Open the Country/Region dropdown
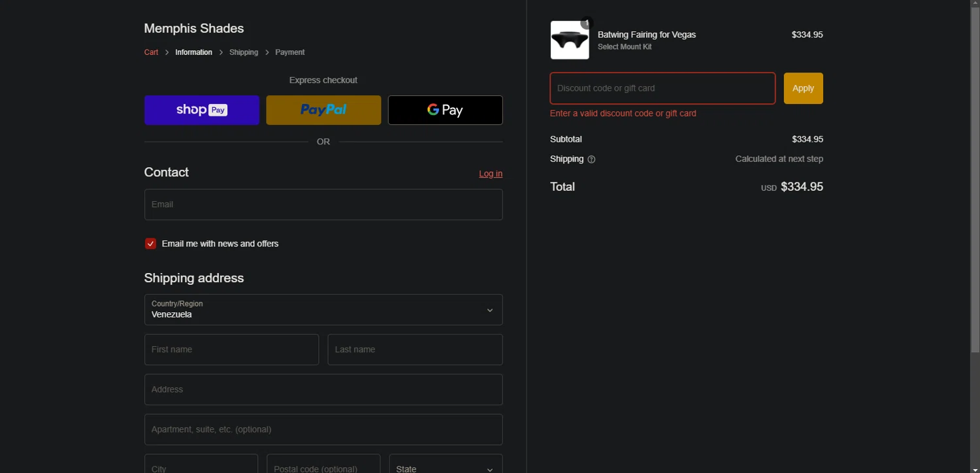 pyautogui.click(x=323, y=310)
